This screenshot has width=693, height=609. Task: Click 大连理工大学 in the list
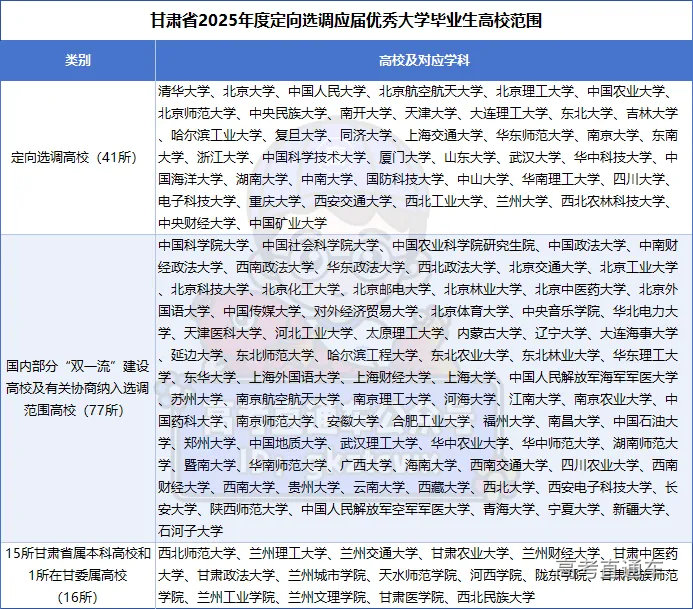tap(509, 114)
